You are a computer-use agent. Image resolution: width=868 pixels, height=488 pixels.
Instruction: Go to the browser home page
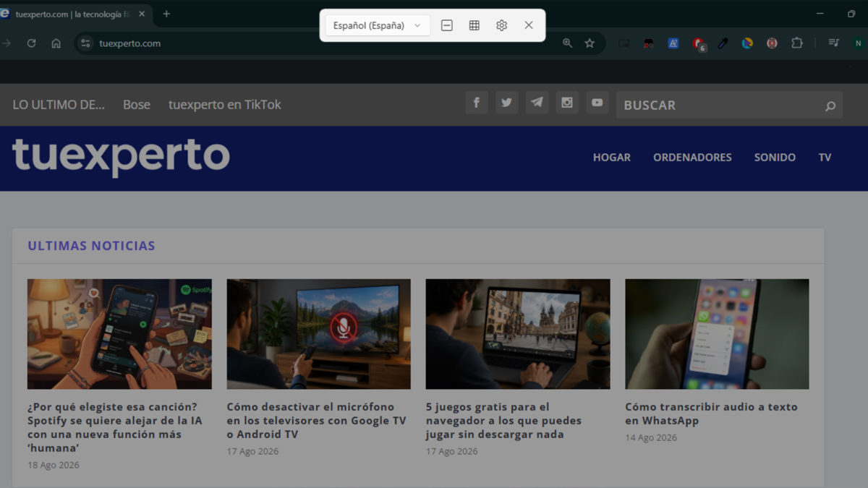[56, 43]
